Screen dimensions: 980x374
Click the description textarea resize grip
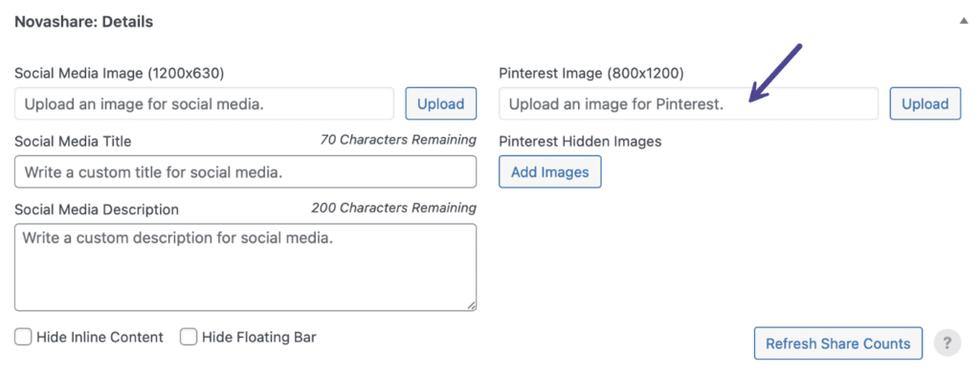pyautogui.click(x=471, y=305)
